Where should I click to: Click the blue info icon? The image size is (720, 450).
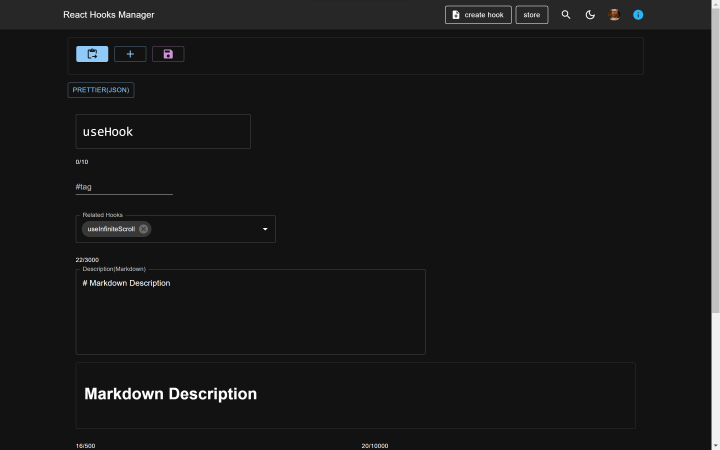pyautogui.click(x=638, y=15)
